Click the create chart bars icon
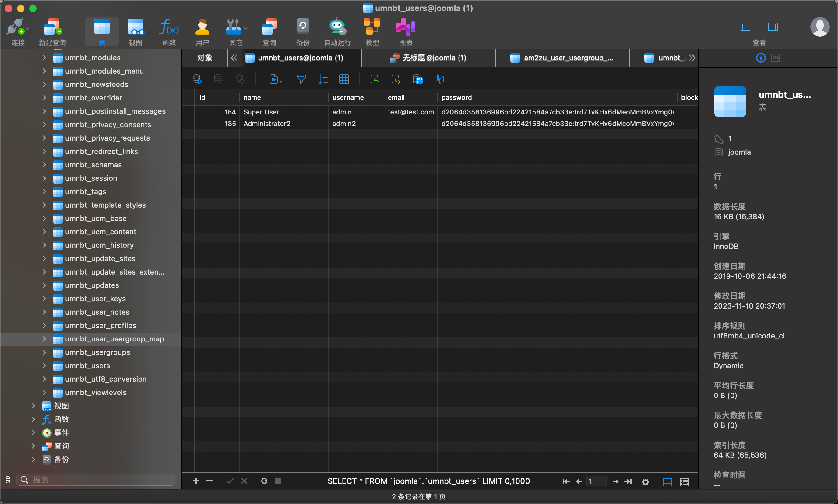Screen dimensions: 838x504 point(439,79)
